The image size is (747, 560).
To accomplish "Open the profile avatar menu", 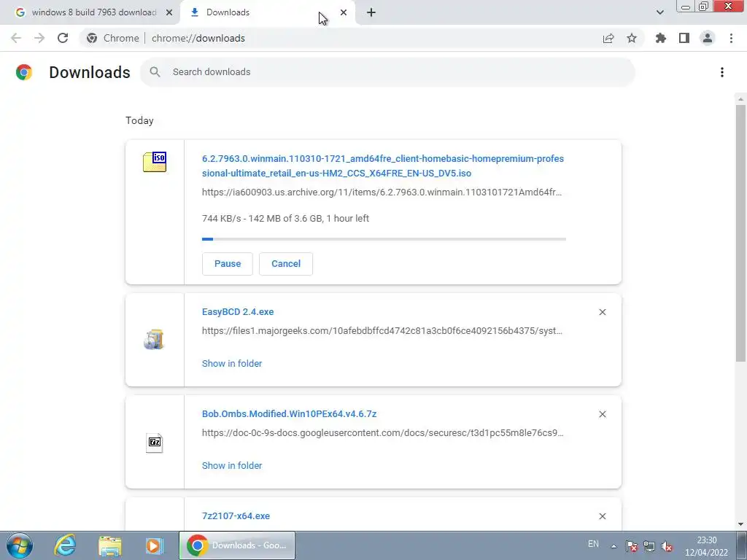I will click(x=708, y=38).
